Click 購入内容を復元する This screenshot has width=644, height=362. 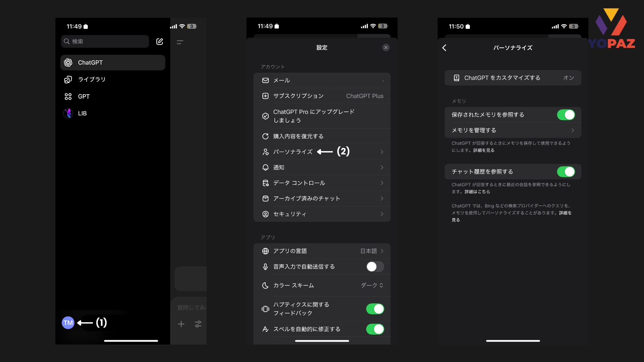tap(322, 136)
